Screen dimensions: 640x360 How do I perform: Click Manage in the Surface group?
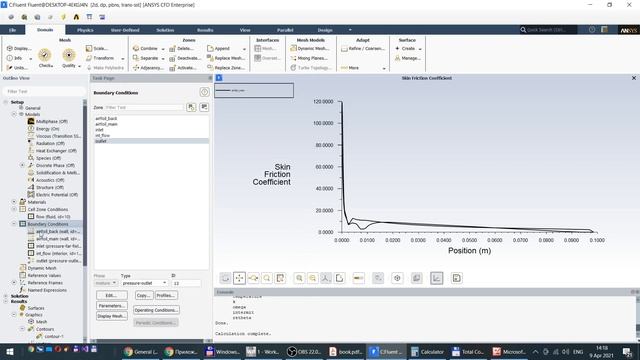point(407,58)
